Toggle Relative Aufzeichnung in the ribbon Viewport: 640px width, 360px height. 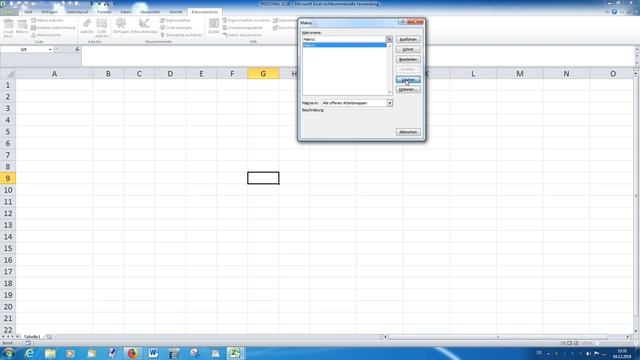[53, 27]
